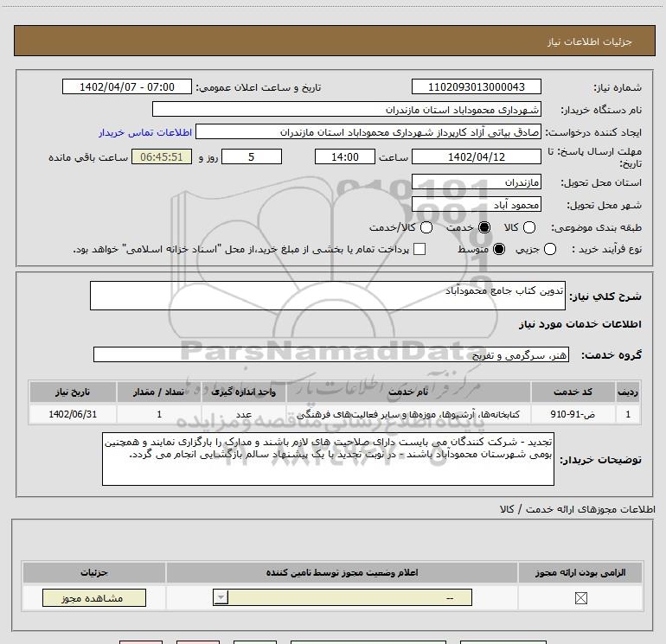Click the تعداد / مقدار column header
The width and height of the screenshot is (666, 644).
pyautogui.click(x=159, y=392)
